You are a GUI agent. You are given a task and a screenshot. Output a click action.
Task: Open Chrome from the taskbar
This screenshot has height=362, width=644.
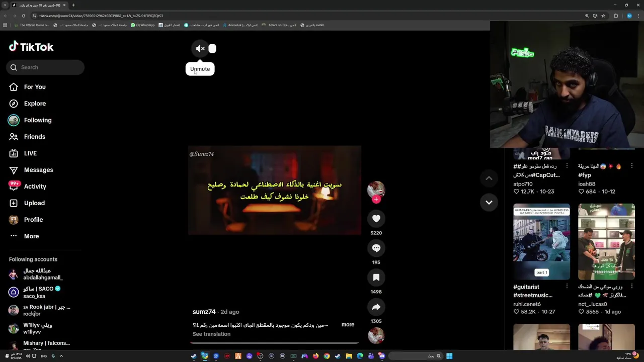coord(327,356)
